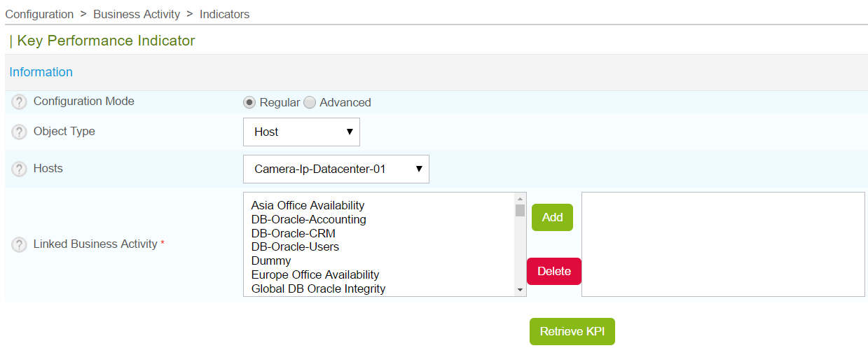
Task: Go to Business Activity breadcrumb
Action: pos(137,14)
